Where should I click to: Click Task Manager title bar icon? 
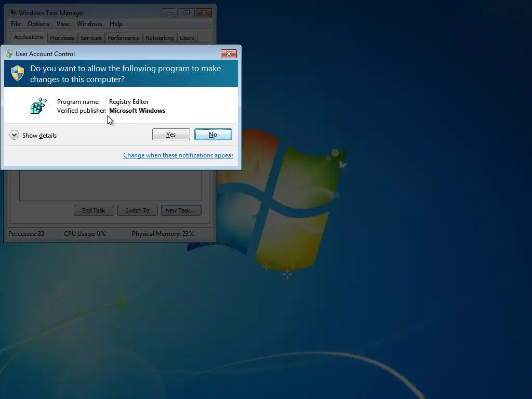(13, 12)
